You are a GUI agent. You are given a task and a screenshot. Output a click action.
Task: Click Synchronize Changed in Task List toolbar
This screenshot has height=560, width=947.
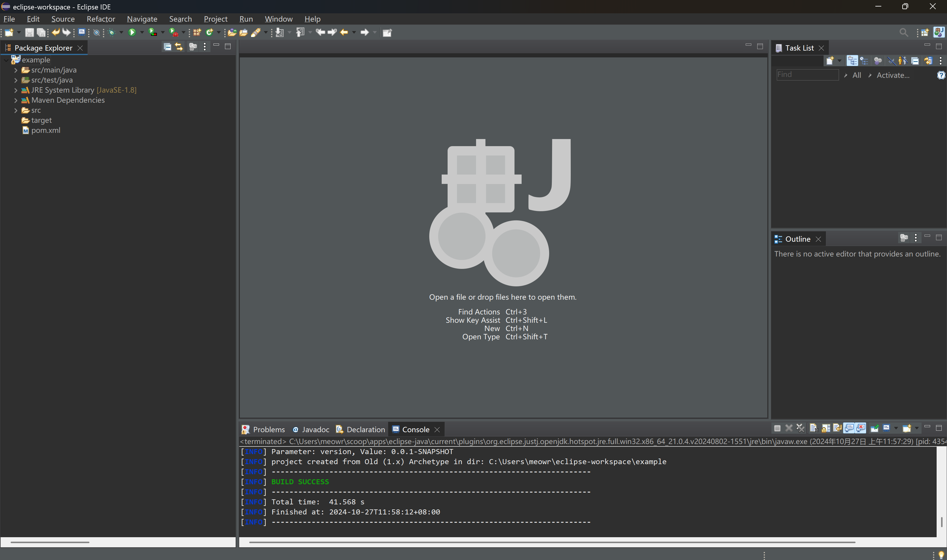tap(928, 61)
